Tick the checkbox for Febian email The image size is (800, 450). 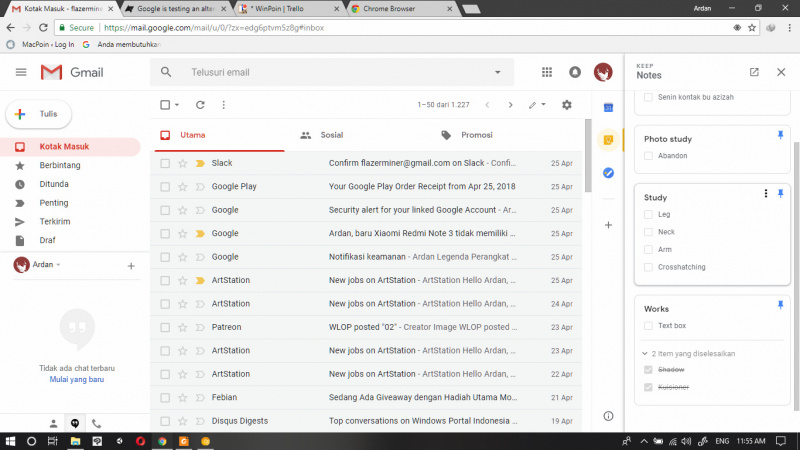165,398
